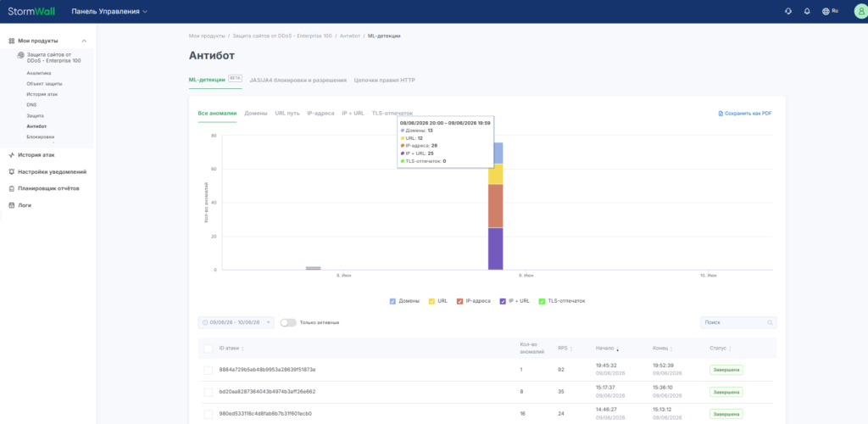This screenshot has width=868, height=424.
Task: Open the date range picker dropdown
Action: [236, 322]
